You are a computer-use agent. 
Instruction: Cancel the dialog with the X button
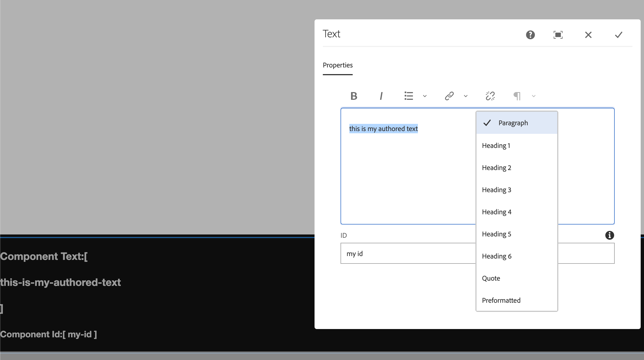588,35
